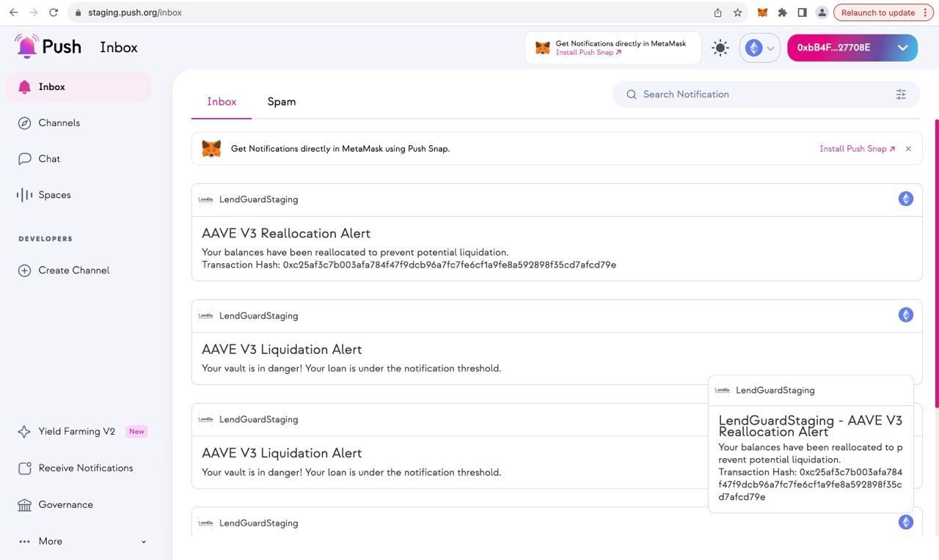Focus the Search Notification field
The image size is (939, 560).
tap(766, 95)
